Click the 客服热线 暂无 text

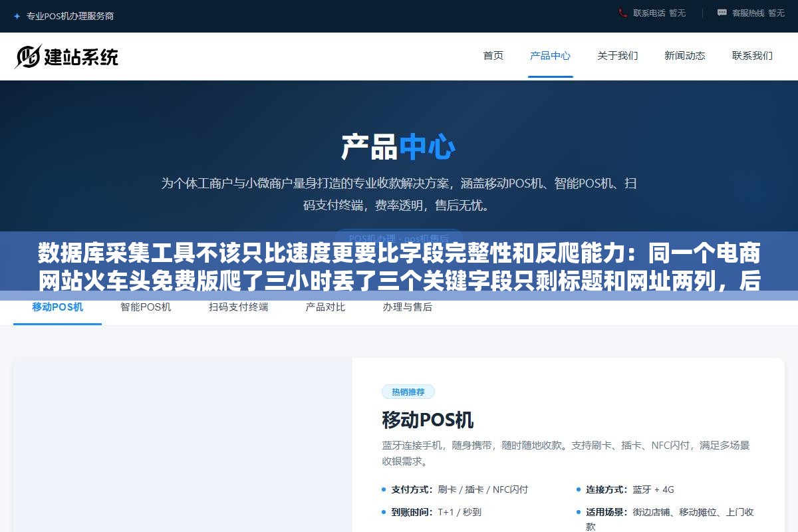tap(758, 13)
